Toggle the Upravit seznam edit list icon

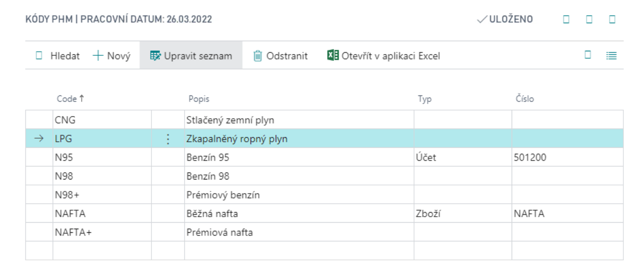(155, 56)
